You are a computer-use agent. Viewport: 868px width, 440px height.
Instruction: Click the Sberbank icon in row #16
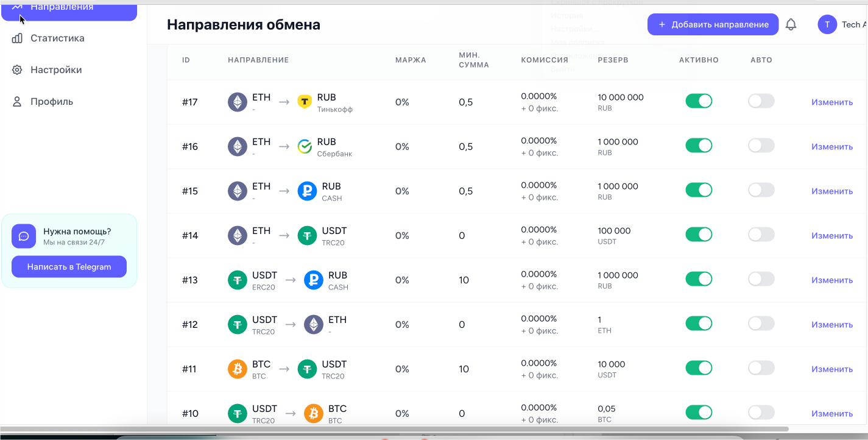pos(305,146)
